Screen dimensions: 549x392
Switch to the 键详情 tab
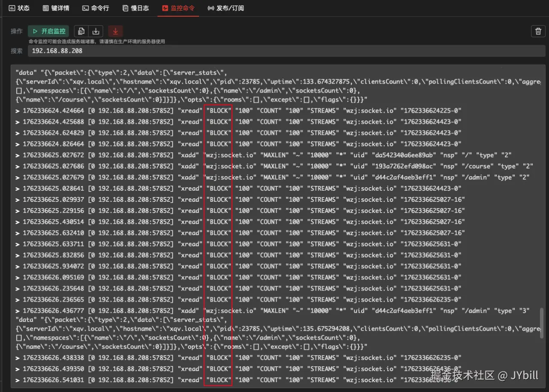tap(56, 8)
